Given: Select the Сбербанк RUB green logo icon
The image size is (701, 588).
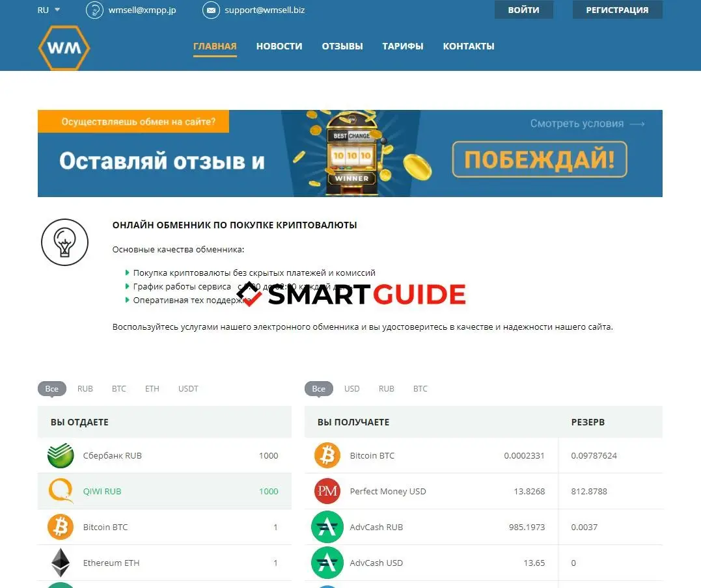Looking at the screenshot, I should pos(61,455).
